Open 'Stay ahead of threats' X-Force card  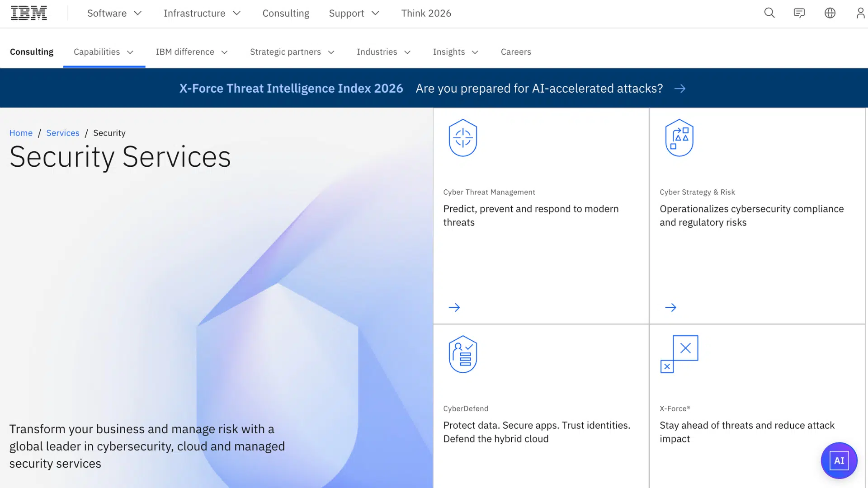pyautogui.click(x=747, y=432)
